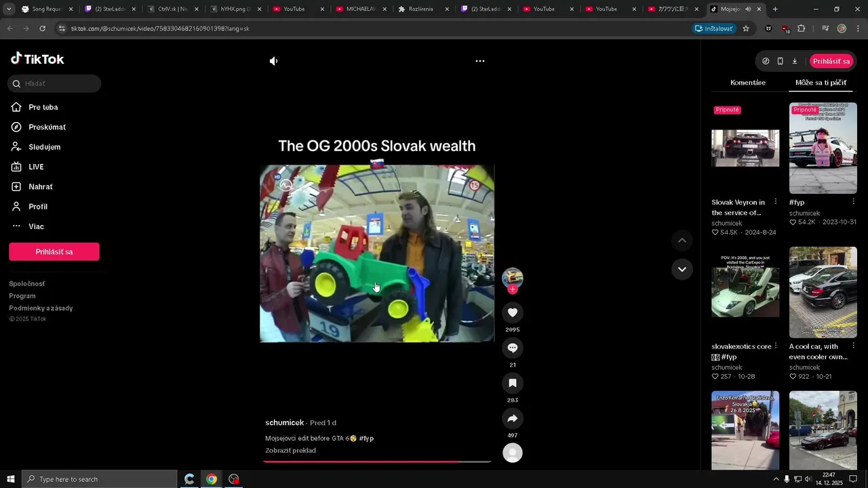
Task: Follow creator via the red plus badge
Action: point(513,289)
